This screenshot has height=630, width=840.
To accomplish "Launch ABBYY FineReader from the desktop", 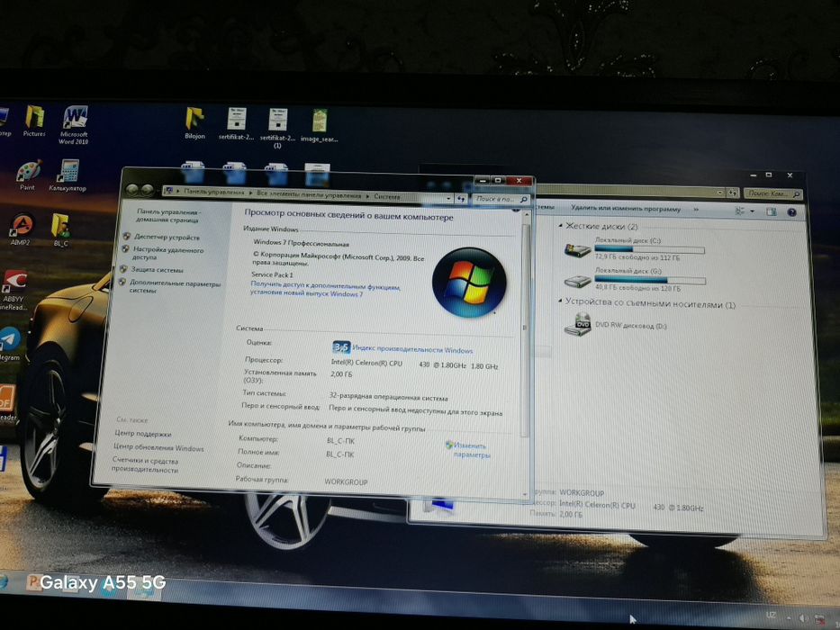I will pos(14,291).
